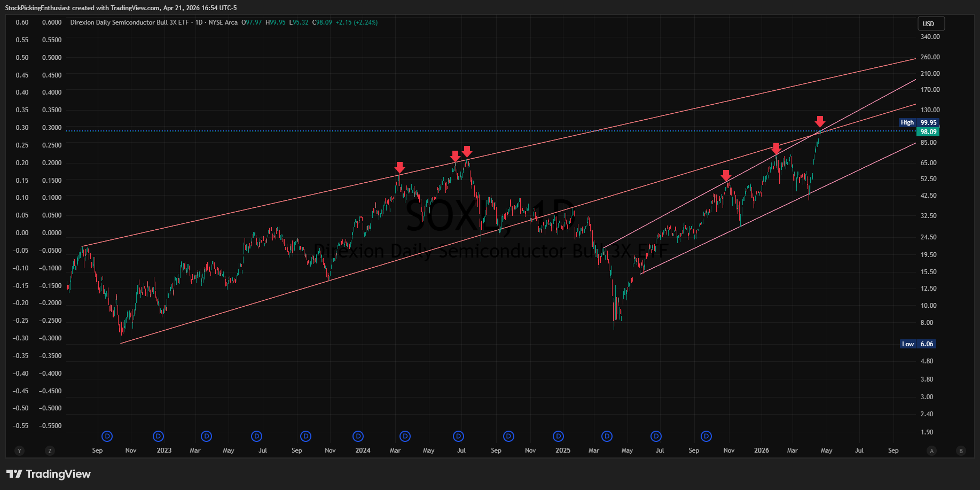Open the dividend marker left of Jul 2024
980x490 pixels.
tap(459, 437)
